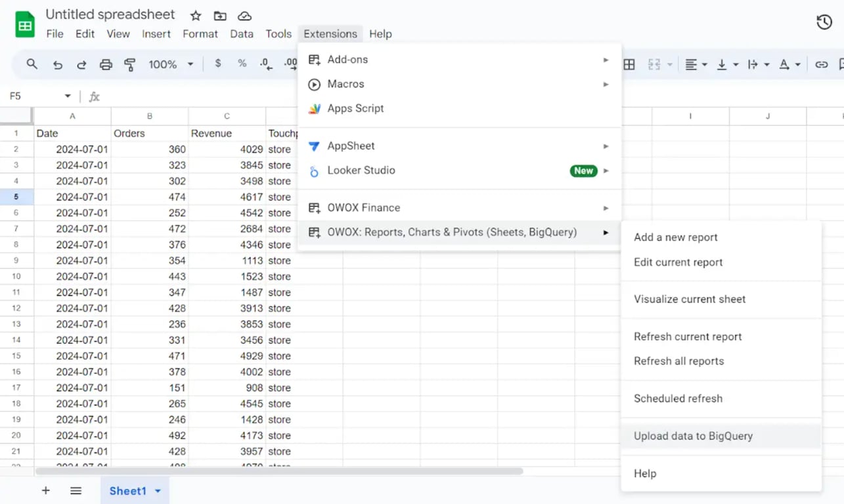Click the horizontal scrollbar at bottom
844x504 pixels.
point(279,471)
